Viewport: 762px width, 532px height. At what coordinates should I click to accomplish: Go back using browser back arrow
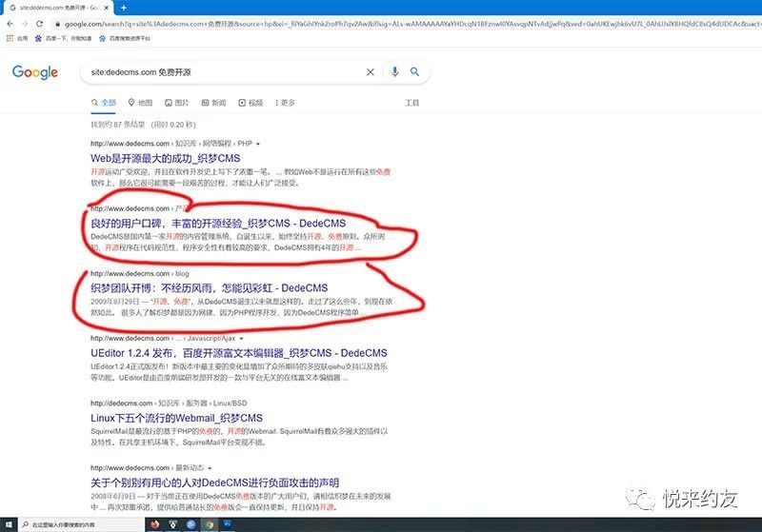(x=10, y=23)
